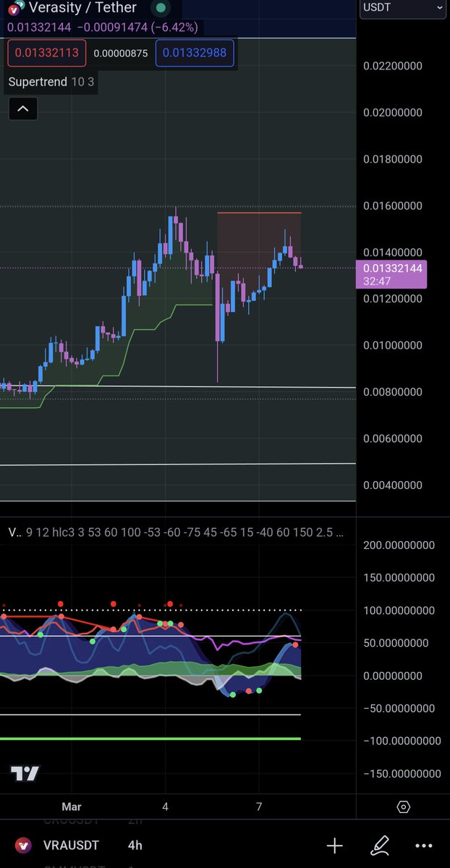Open the more options three-dots menu
This screenshot has width=450, height=868.
[424, 845]
